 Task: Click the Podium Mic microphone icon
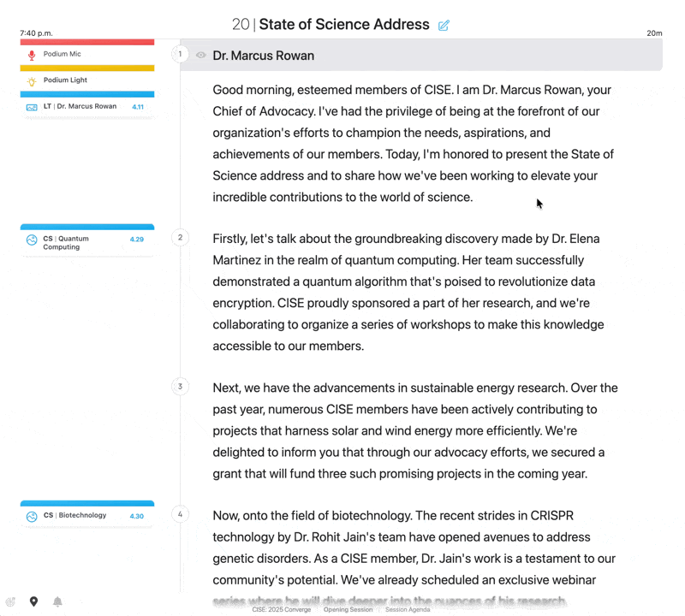(32, 55)
